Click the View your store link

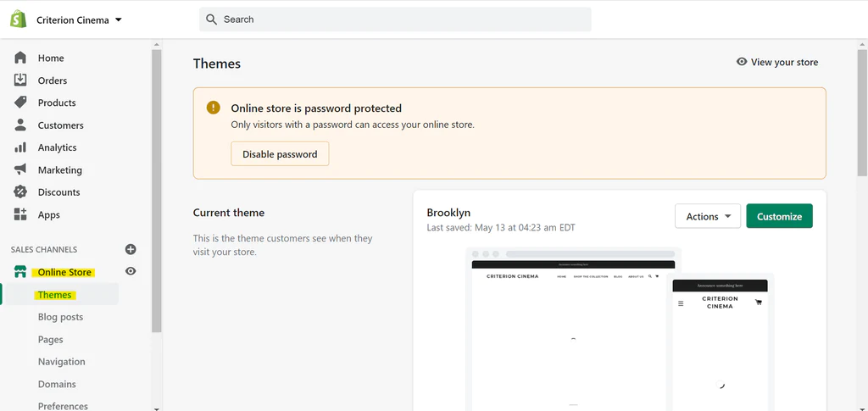coord(777,62)
